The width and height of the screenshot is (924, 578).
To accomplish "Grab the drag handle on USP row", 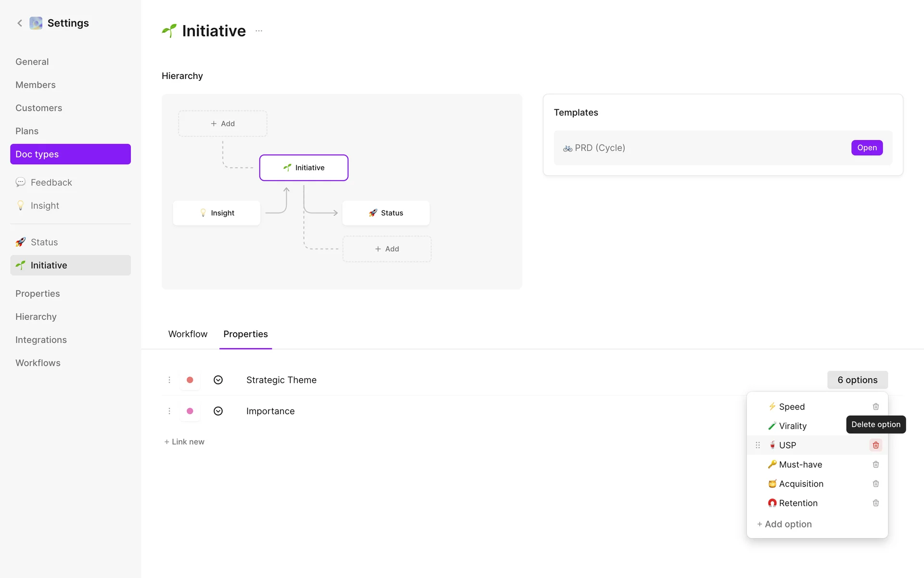I will tap(757, 445).
